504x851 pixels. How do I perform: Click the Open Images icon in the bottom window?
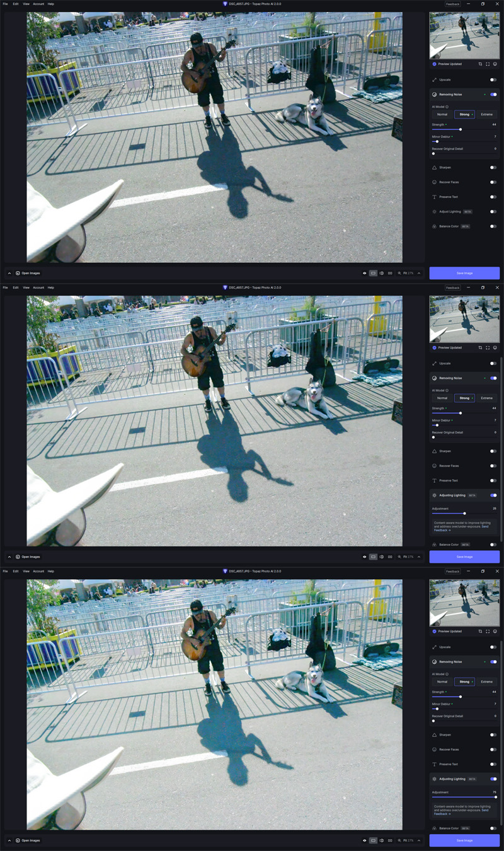click(18, 840)
